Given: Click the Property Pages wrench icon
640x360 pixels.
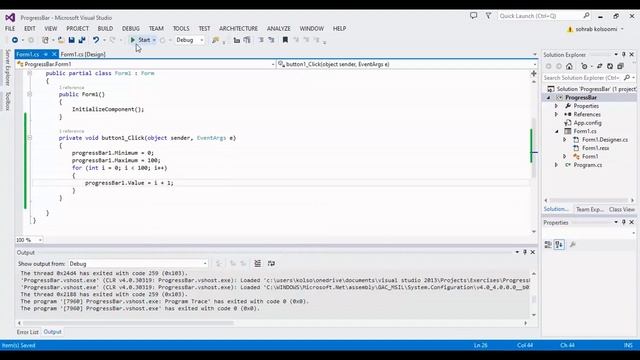Looking at the screenshot, I should coord(573,244).
